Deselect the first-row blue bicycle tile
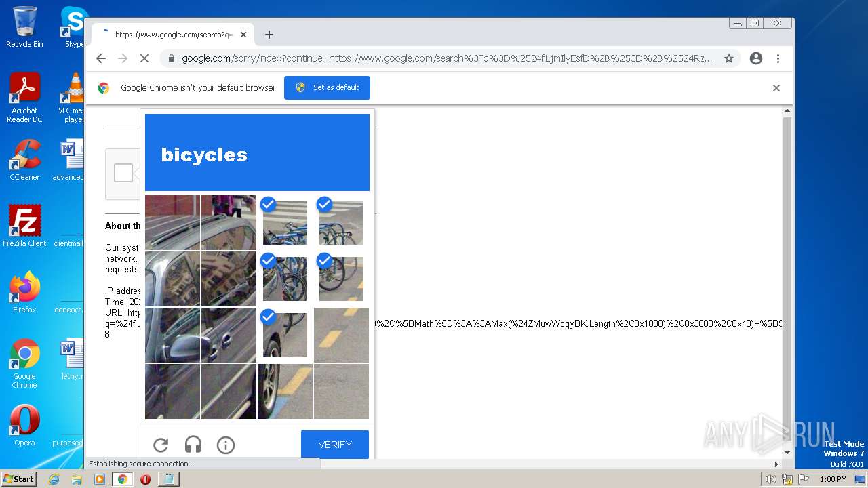 coord(285,222)
